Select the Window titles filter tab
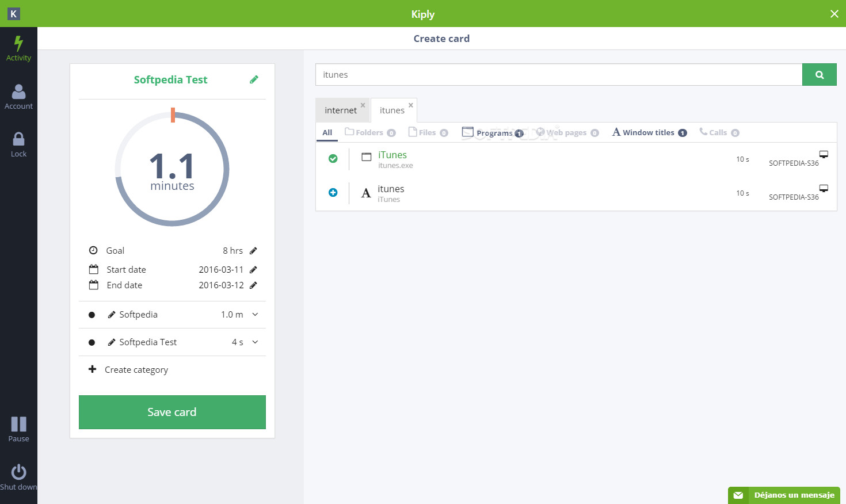 tap(649, 133)
